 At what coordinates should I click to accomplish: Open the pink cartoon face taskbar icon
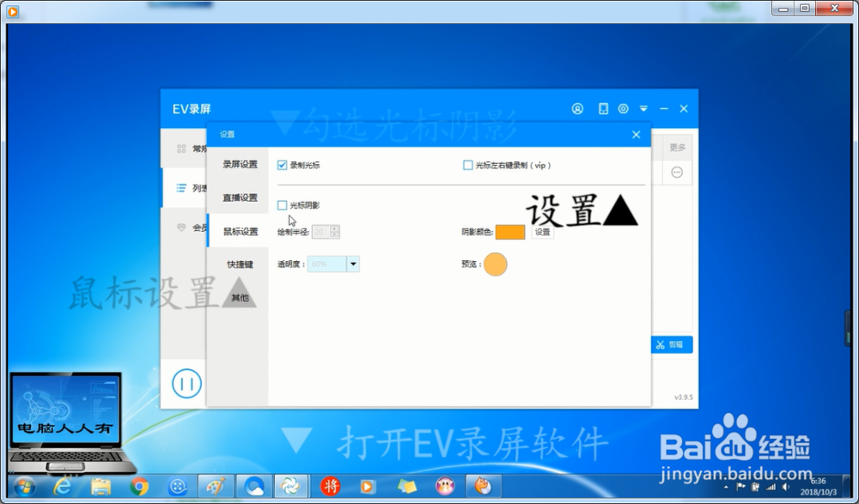(445, 487)
